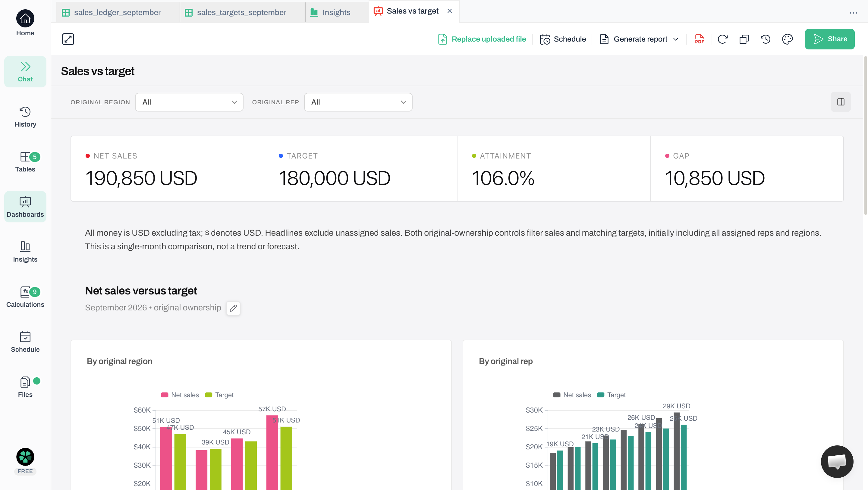Export dashboard as PDF
868x490 pixels.
pyautogui.click(x=700, y=39)
